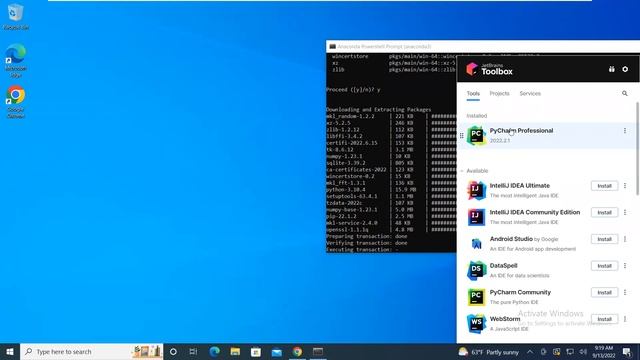The image size is (640, 360).
Task: Select PyCharm Professional name text
Action: coord(521,131)
